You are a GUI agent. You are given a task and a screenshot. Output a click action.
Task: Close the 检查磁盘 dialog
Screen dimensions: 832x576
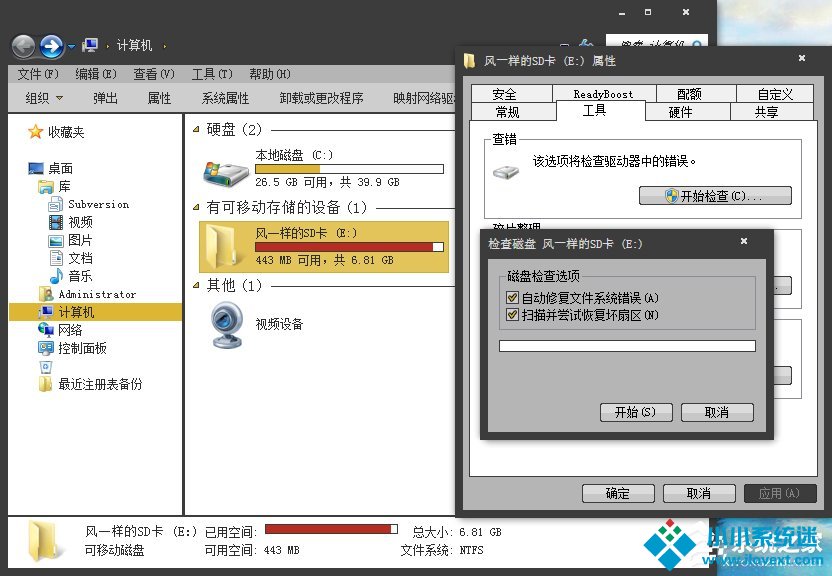(744, 241)
